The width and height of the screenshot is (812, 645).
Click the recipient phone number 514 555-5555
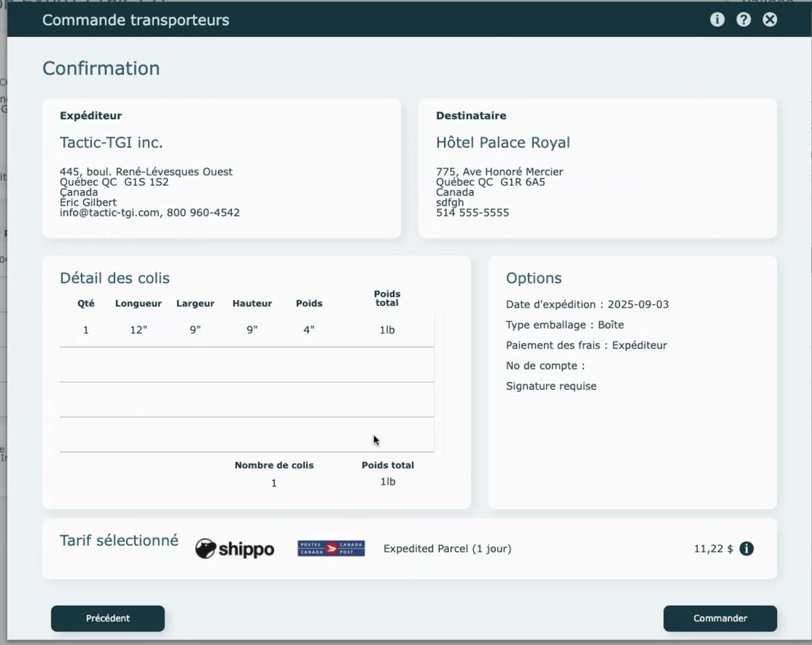tap(472, 213)
